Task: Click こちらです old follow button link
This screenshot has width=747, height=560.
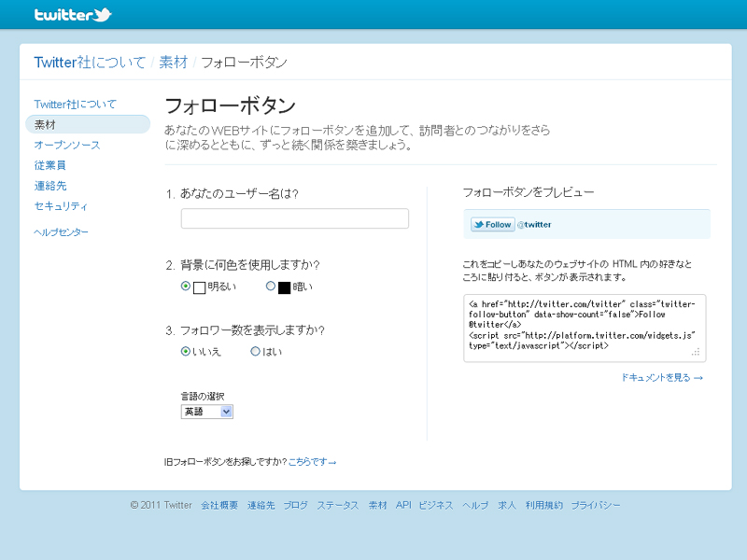Action: click(312, 461)
